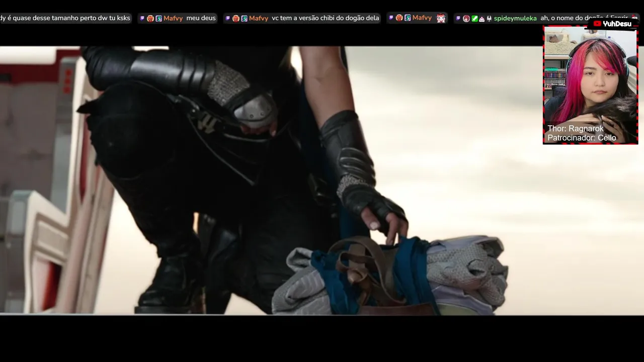Click the white rabbit badge before spideymuleka
Image resolution: width=644 pixels, height=362 pixels.
tap(489, 19)
